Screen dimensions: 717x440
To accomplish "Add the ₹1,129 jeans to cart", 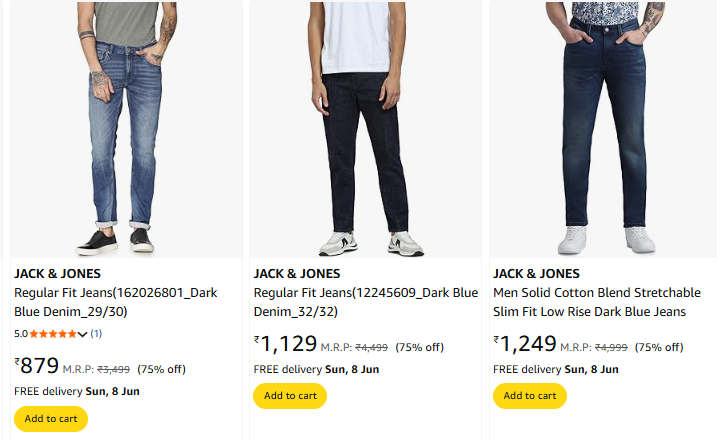I will tap(290, 396).
